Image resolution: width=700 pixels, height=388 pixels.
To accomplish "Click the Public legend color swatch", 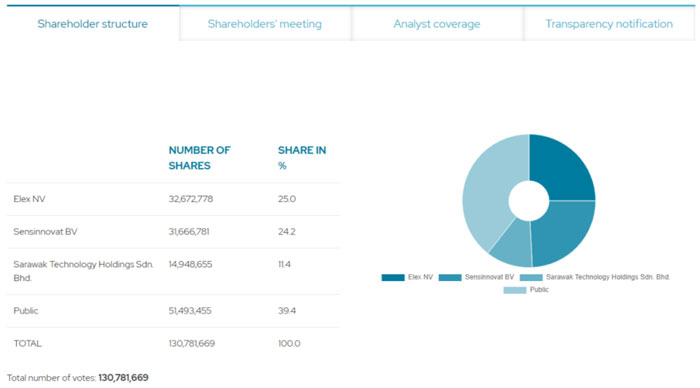I will point(515,290).
